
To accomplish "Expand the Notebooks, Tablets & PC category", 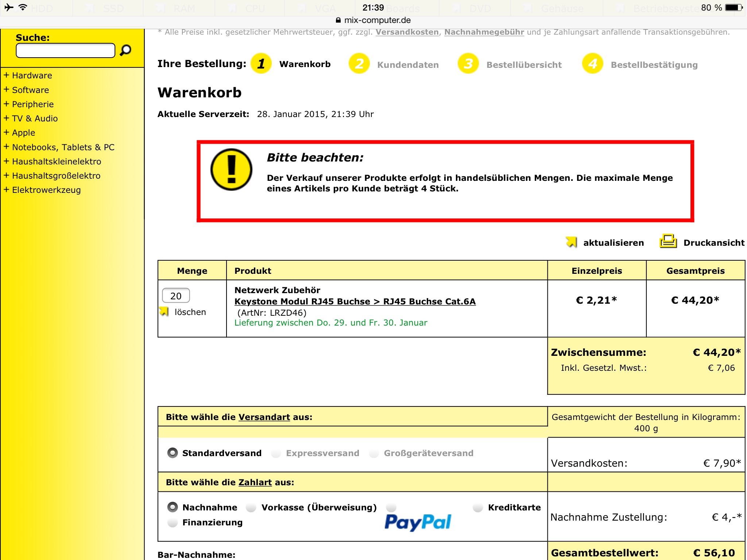I will pos(63,147).
